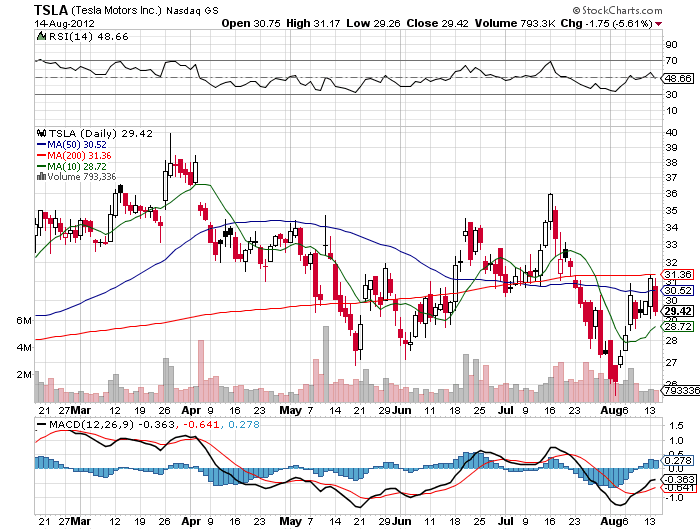Click the Volume 793.3K header value
700x530 pixels.
[x=515, y=23]
